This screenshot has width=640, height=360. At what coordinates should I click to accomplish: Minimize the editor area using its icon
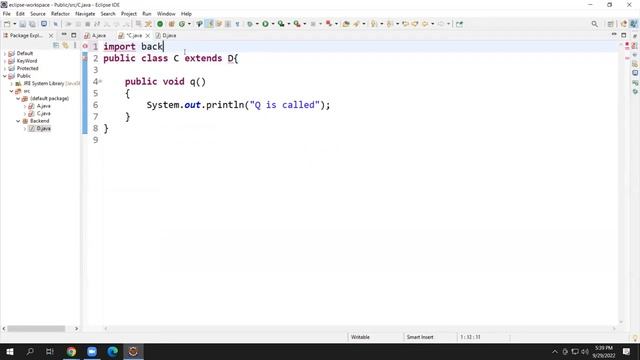click(614, 35)
